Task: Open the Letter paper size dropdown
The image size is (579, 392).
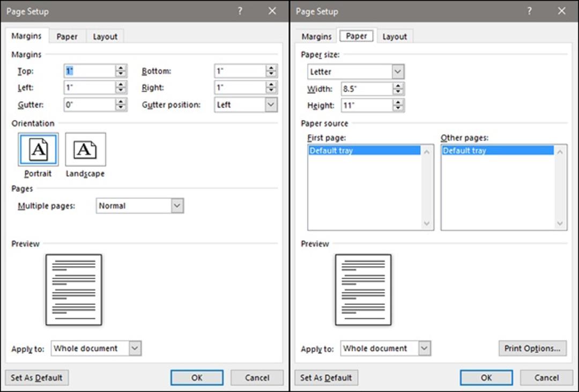Action: tap(398, 72)
